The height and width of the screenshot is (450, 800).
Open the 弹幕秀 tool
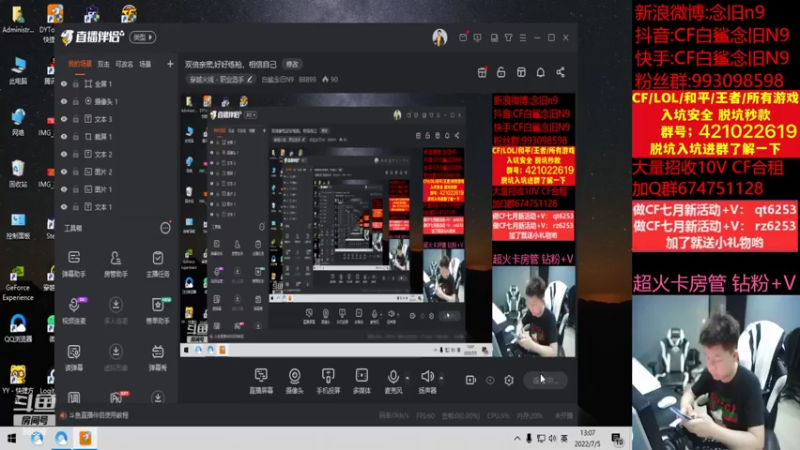pyautogui.click(x=158, y=357)
